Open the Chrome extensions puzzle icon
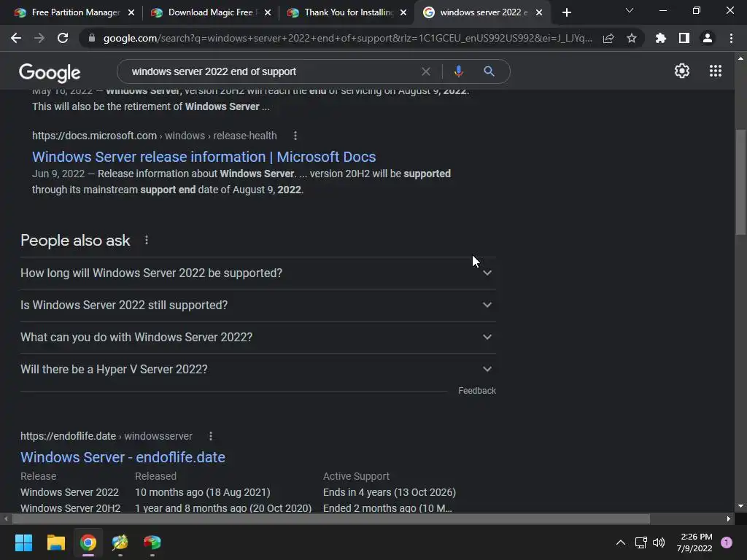The width and height of the screenshot is (747, 560). 660,38
